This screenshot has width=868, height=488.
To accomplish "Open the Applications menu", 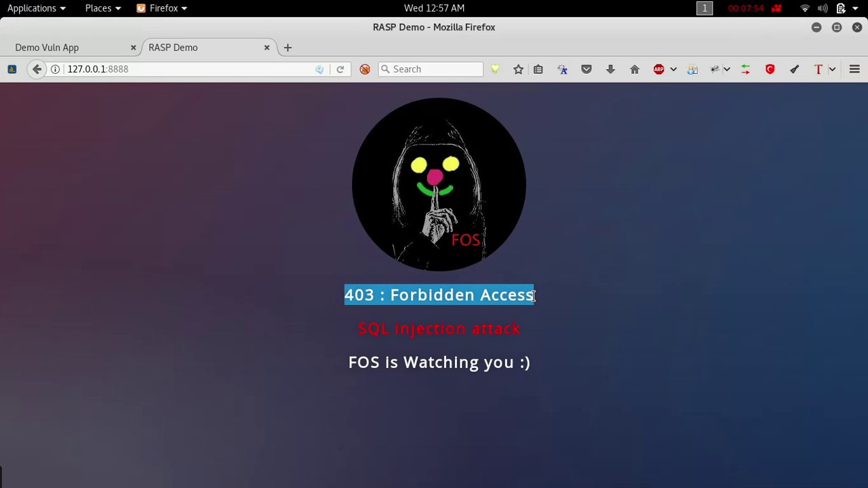I will click(x=37, y=8).
